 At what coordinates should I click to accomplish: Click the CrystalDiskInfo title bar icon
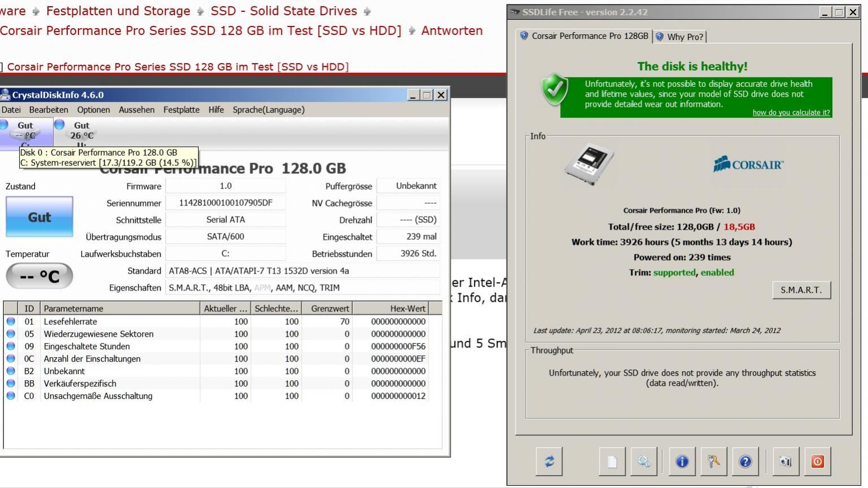point(5,95)
